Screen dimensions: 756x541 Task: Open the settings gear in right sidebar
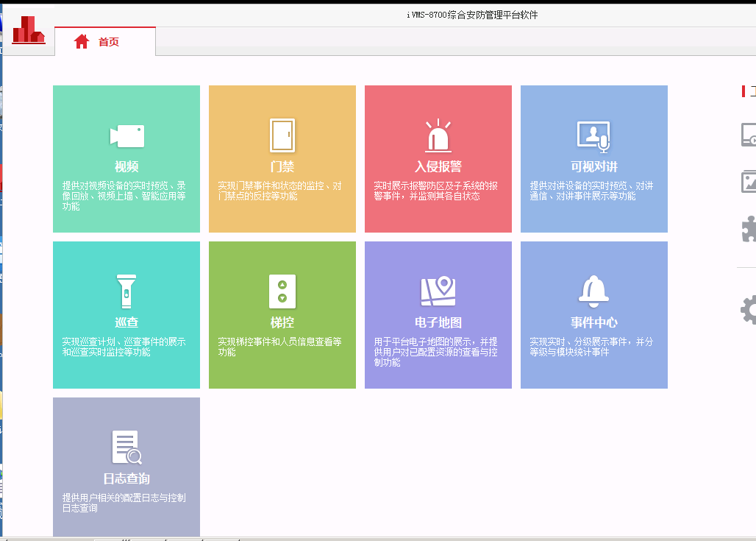pyautogui.click(x=749, y=310)
